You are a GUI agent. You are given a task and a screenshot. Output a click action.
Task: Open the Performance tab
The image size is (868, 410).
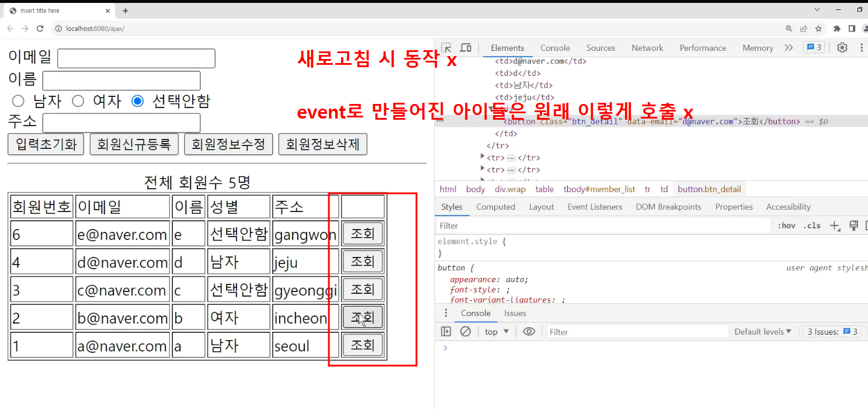click(x=703, y=48)
